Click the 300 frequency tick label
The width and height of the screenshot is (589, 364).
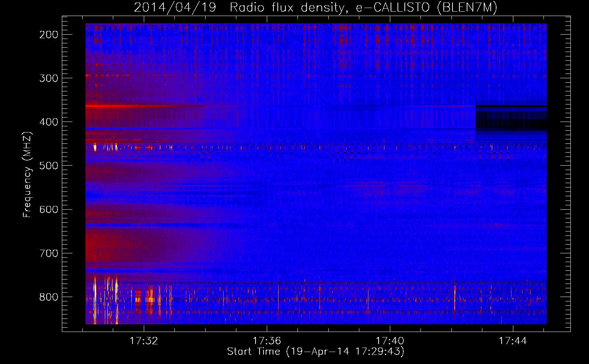click(49, 78)
